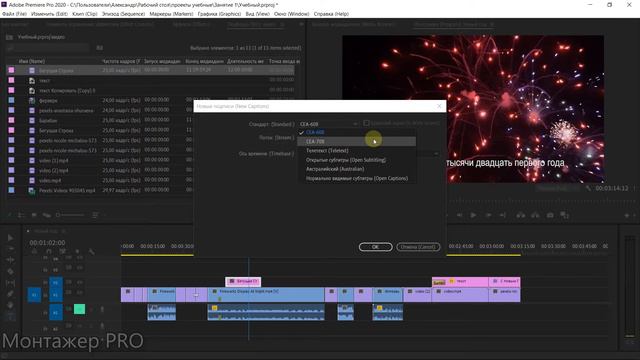Viewport: 640px width, 360px height.
Task: Choose Open Subtitling option
Action: click(357, 160)
